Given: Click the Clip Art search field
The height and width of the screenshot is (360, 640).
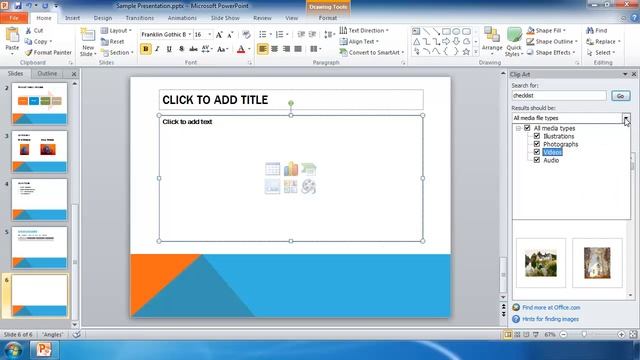Looking at the screenshot, I should pyautogui.click(x=559, y=96).
